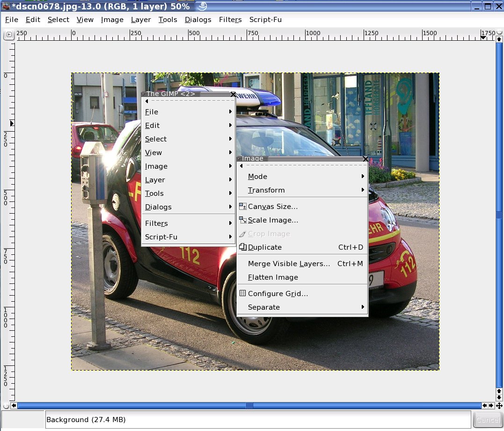Viewport: 504px width, 431px height.
Task: Close The GIMP <2> tear-off menu
Action: (233, 94)
